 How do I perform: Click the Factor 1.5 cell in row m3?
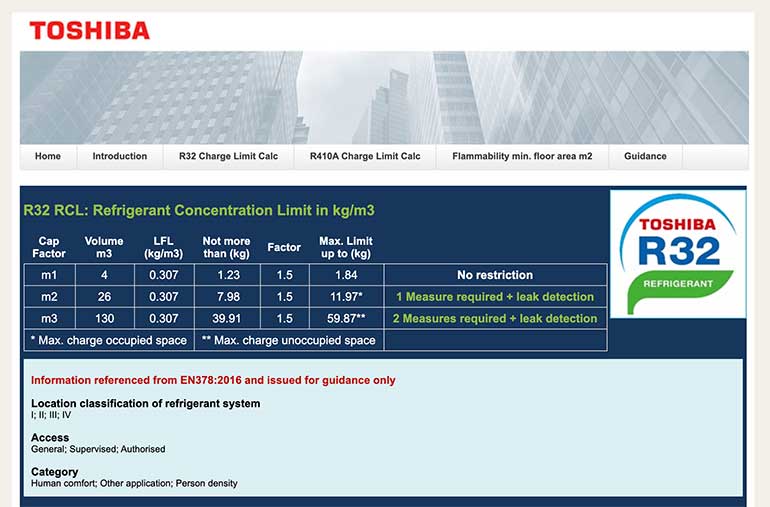(x=284, y=318)
